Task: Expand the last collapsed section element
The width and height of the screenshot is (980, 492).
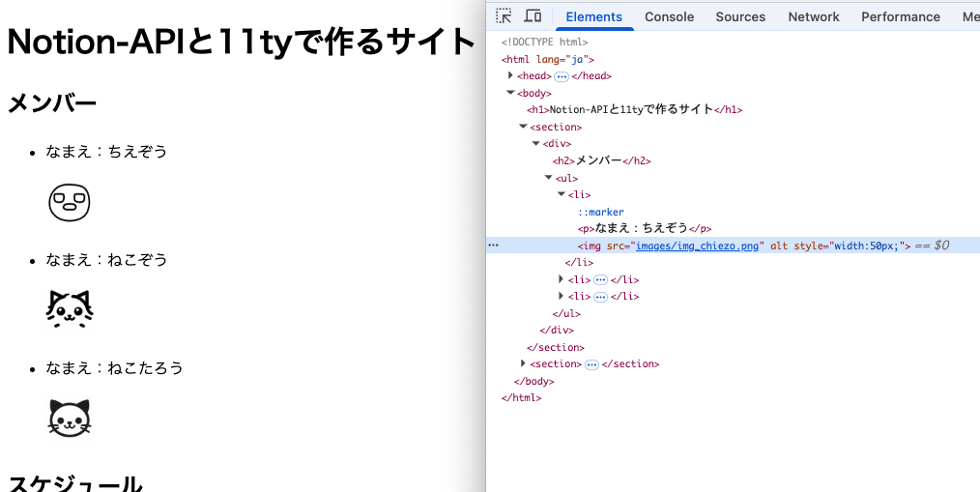Action: (523, 363)
